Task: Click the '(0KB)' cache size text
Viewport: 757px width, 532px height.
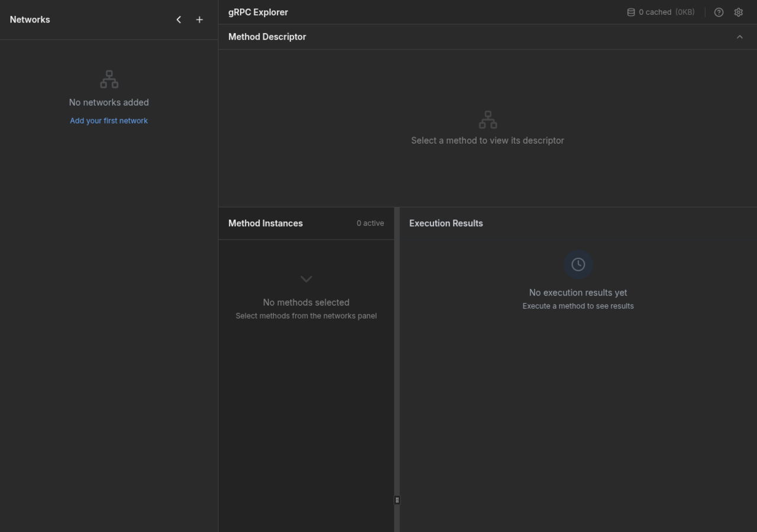Action: [685, 12]
